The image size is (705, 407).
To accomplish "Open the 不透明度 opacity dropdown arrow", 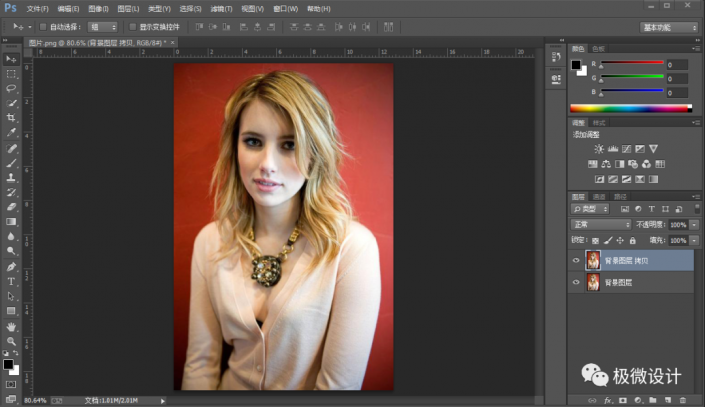I will [694, 225].
